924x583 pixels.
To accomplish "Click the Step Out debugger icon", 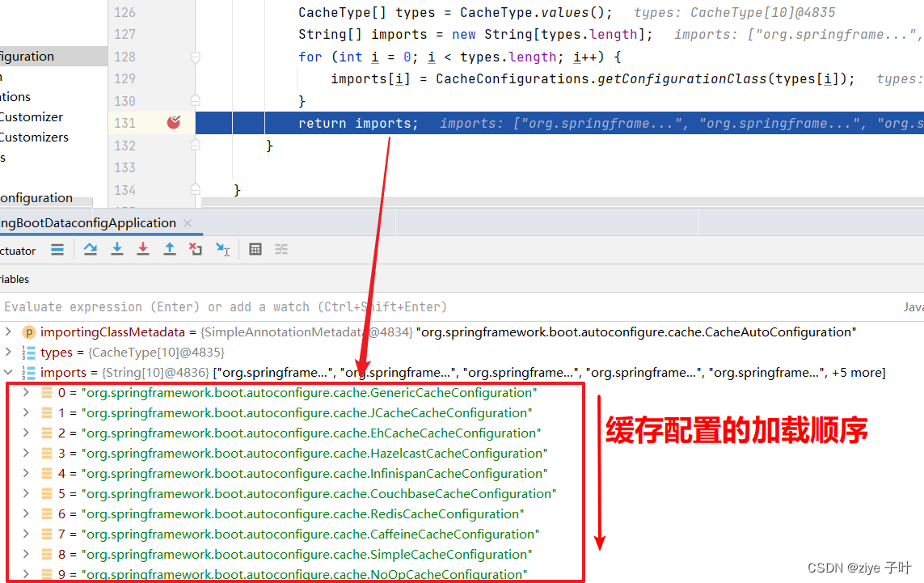I will [x=170, y=249].
